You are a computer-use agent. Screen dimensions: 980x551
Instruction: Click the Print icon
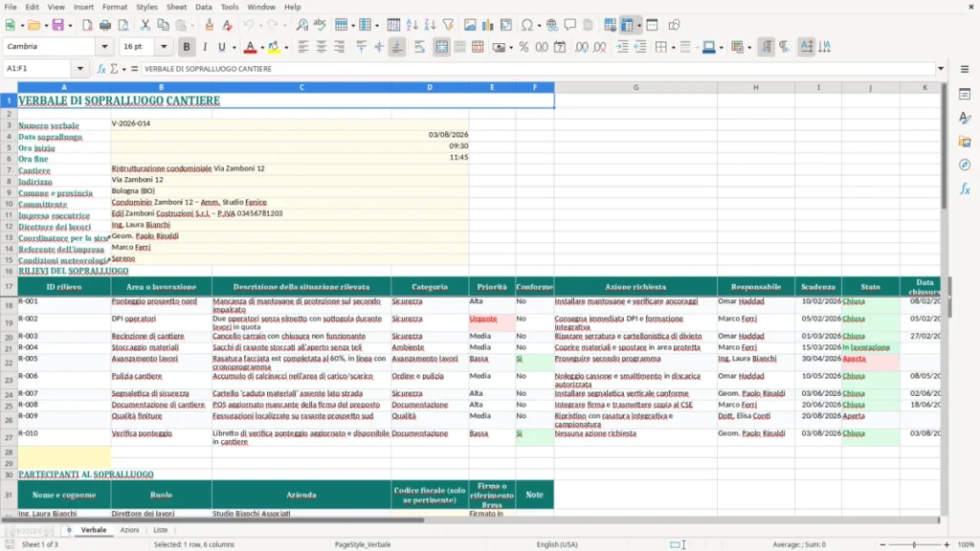105,25
